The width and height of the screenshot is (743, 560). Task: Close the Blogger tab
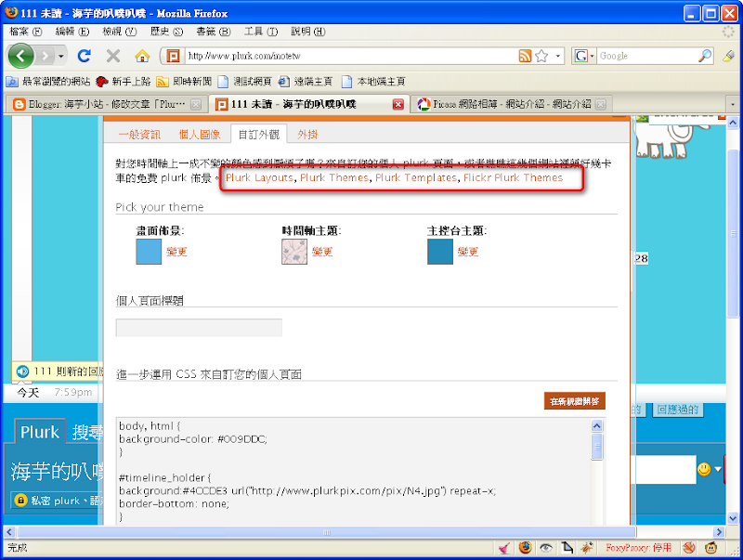(196, 104)
